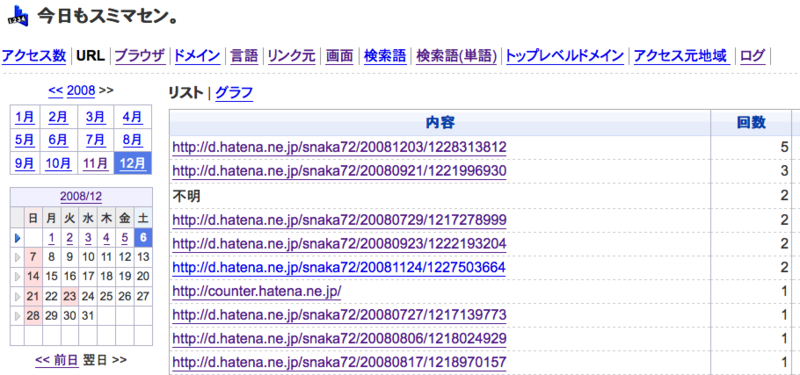Open URL ending 20081124/1227503664

(339, 267)
